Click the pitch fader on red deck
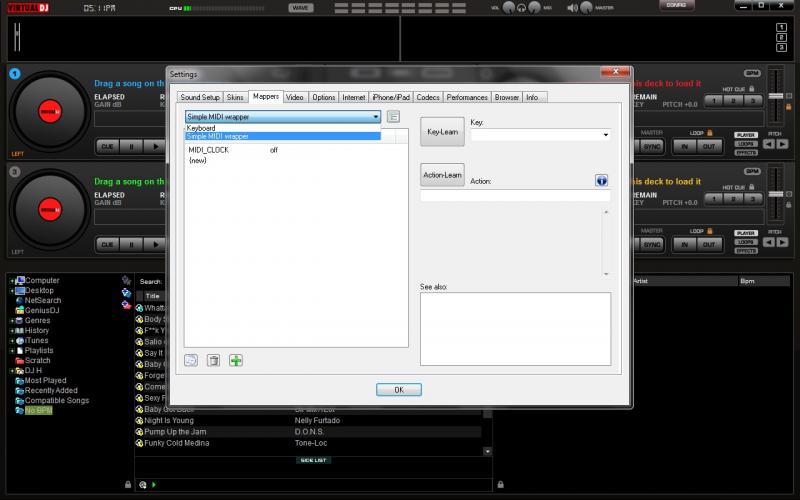The image size is (800, 500). [x=776, y=96]
